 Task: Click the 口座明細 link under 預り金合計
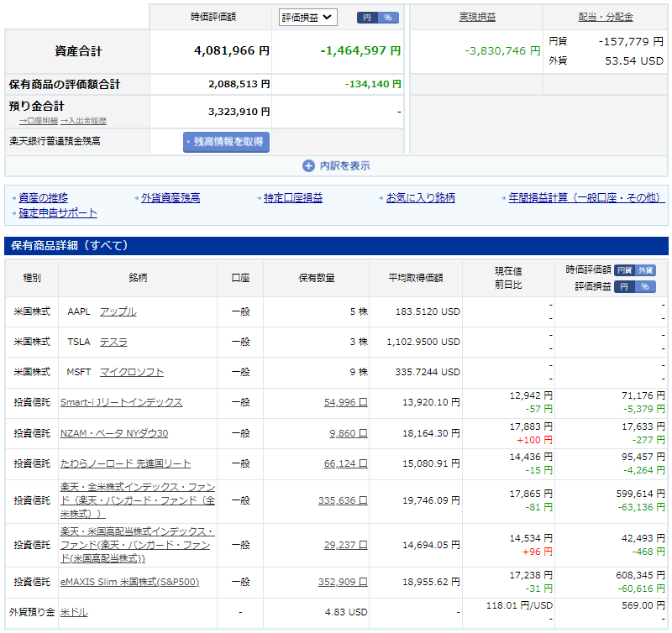click(39, 121)
